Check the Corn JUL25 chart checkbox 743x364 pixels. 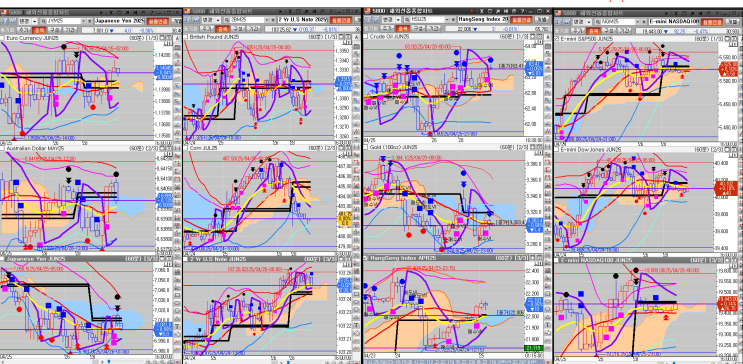(x=186, y=148)
